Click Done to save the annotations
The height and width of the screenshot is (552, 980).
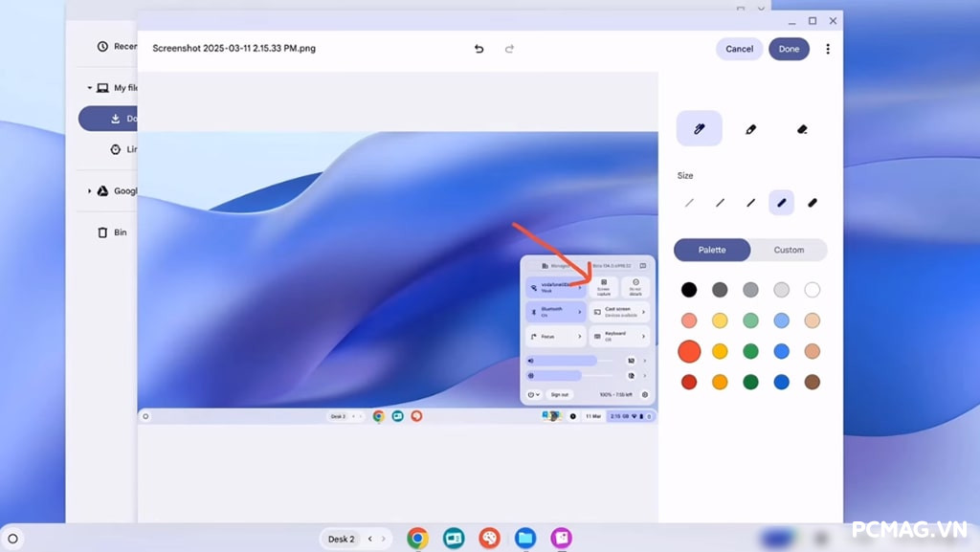tap(789, 48)
